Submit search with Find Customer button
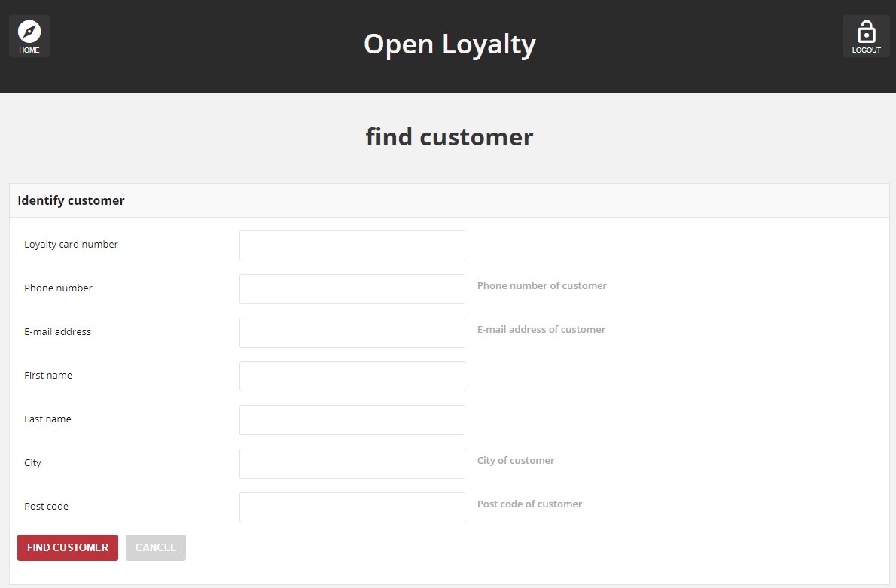The image size is (896, 588). (68, 547)
